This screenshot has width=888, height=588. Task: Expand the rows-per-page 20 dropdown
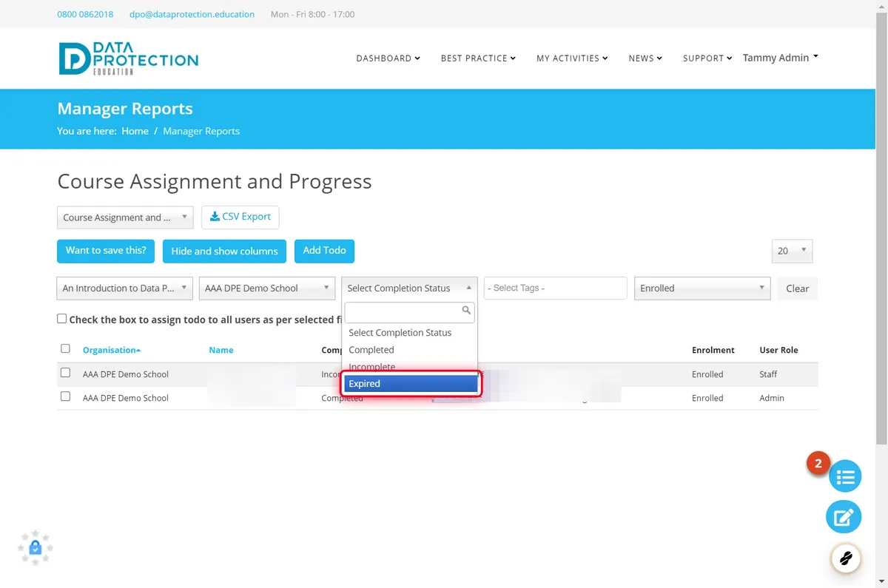point(792,251)
